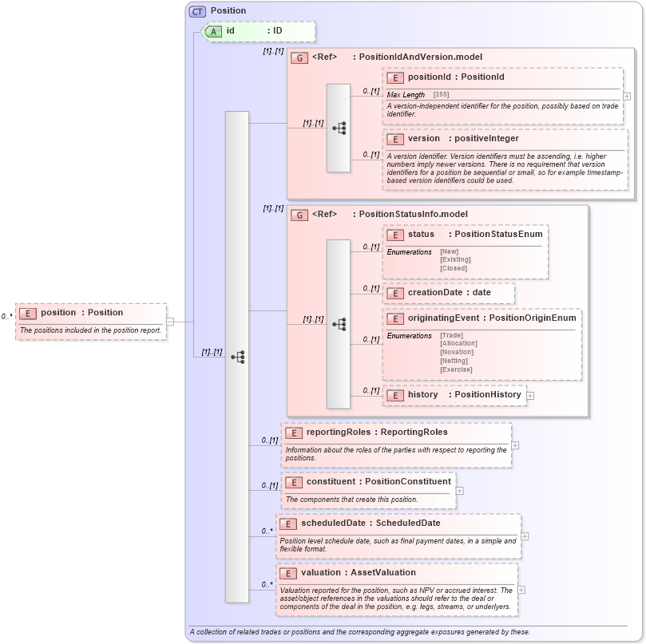Expand the scheduledDate plus box
This screenshot has width=646, height=644.
525,536
